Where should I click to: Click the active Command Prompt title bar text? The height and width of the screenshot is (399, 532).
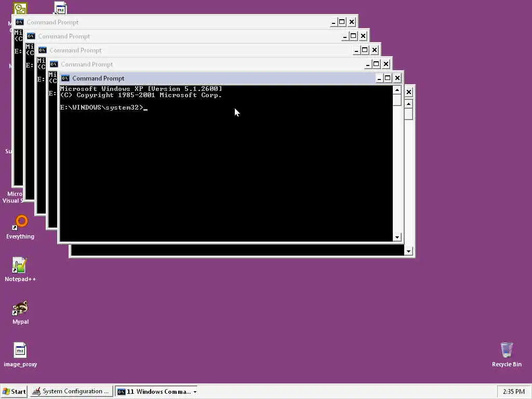[x=98, y=78]
